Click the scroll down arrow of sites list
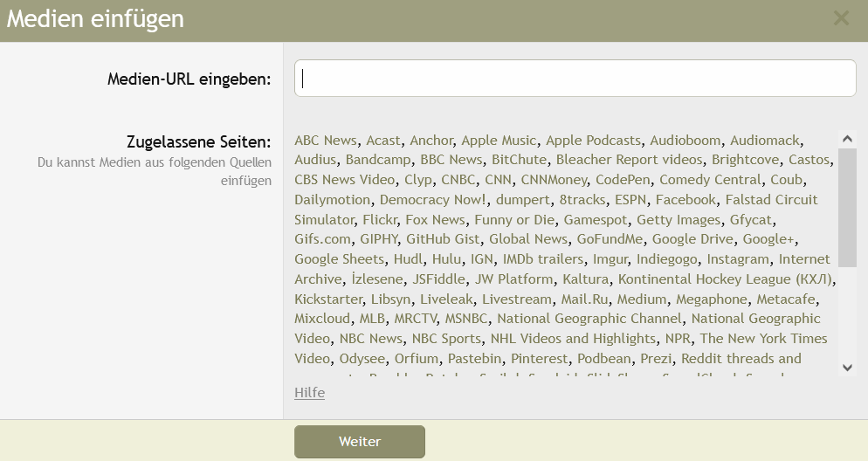This screenshot has height=461, width=868. coord(847,367)
